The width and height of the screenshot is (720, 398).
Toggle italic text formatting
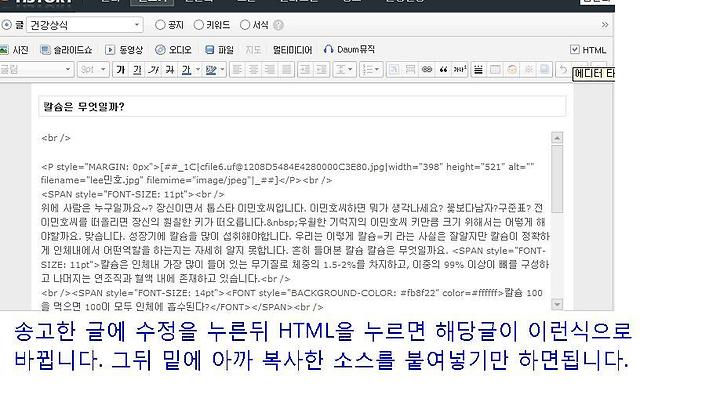tap(153, 70)
